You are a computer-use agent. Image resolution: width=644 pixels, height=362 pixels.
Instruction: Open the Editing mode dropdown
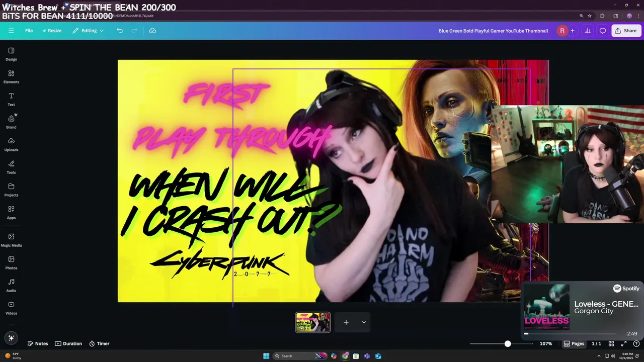[88, 31]
